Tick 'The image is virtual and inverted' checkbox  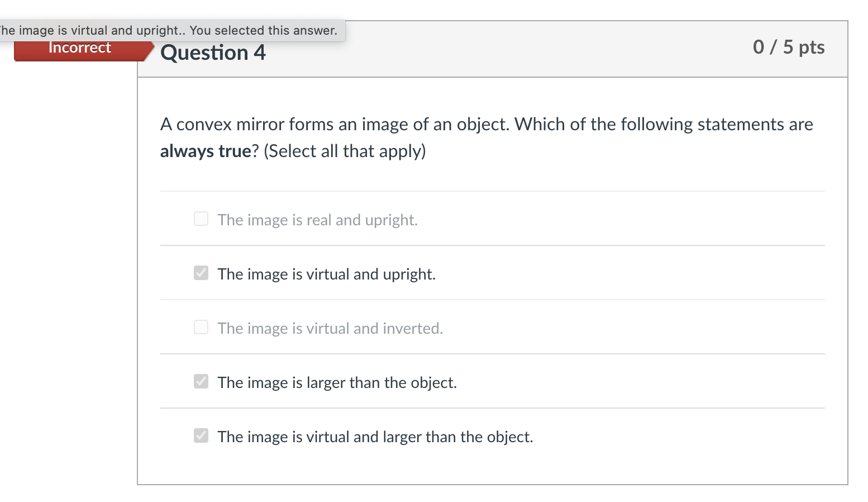[x=201, y=327]
